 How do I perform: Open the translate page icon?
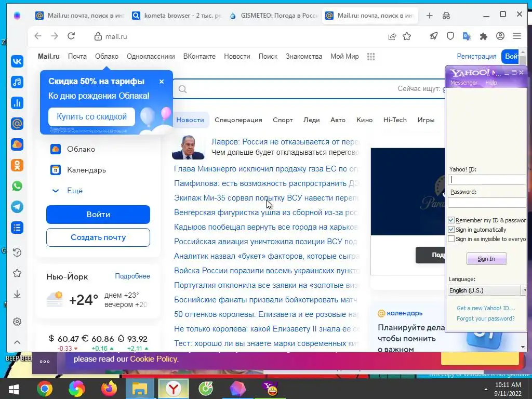467,36
